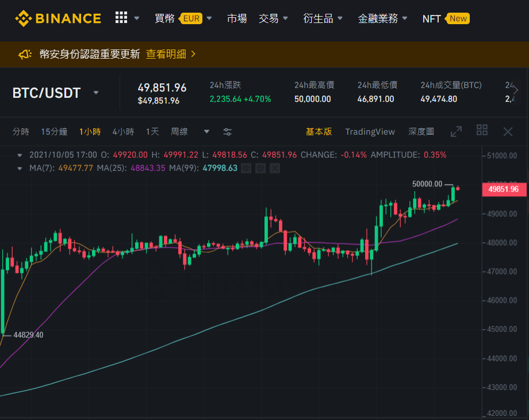Select the 4小時 interval tab

pyautogui.click(x=123, y=132)
